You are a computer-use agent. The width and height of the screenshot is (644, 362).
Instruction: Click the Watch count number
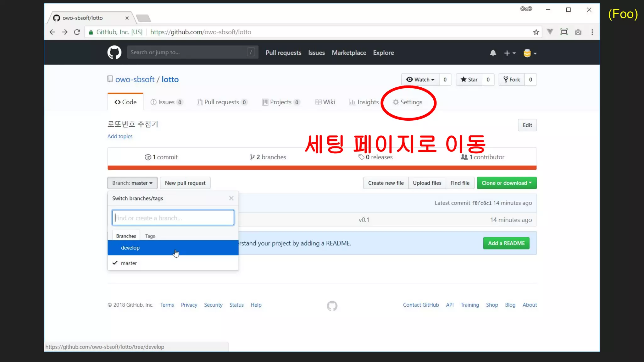(x=445, y=80)
